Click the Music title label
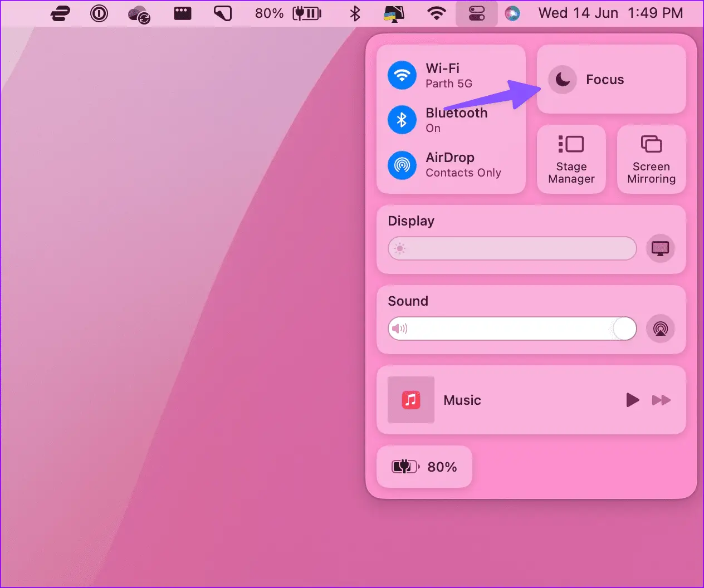Viewport: 704px width, 588px height. pyautogui.click(x=462, y=400)
